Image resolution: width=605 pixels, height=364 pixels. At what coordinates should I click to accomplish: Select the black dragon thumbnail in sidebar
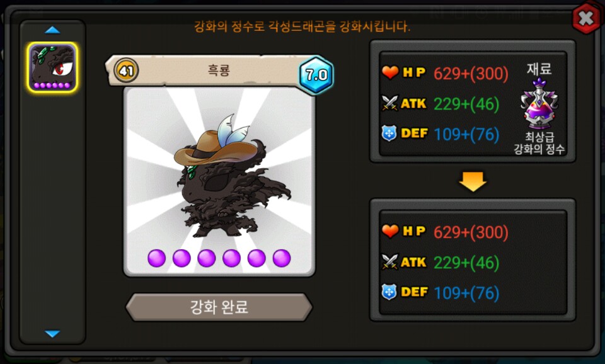[x=52, y=67]
